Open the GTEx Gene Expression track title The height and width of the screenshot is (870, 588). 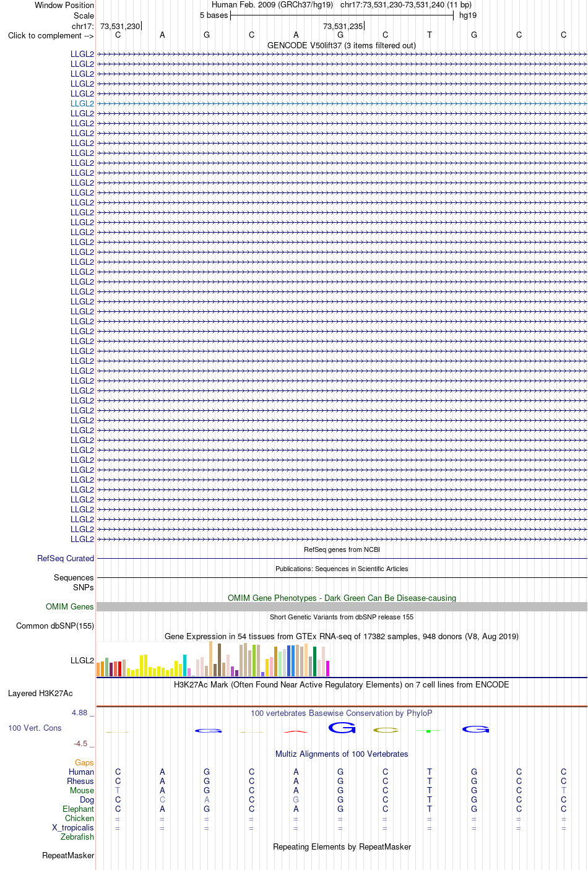click(342, 636)
